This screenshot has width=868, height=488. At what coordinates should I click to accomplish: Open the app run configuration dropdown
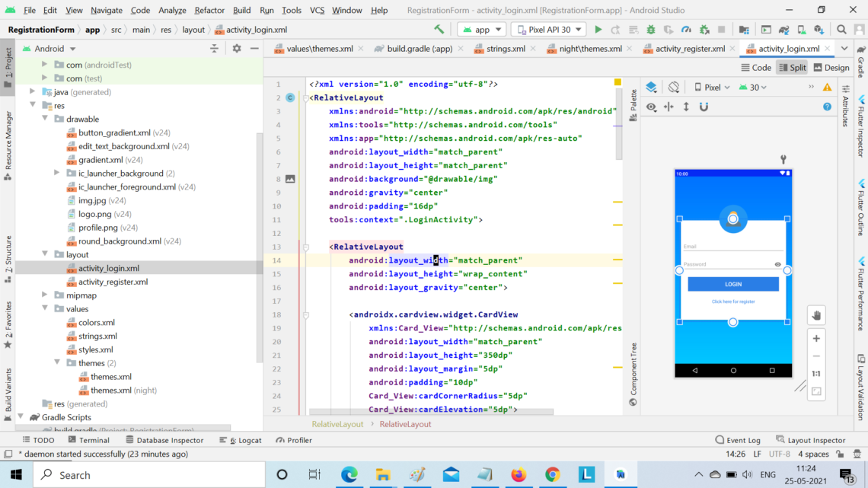click(481, 30)
